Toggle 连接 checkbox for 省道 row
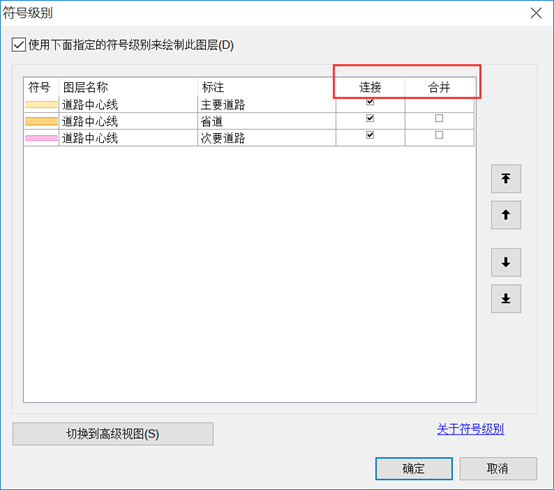This screenshot has height=490, width=554. tap(370, 118)
